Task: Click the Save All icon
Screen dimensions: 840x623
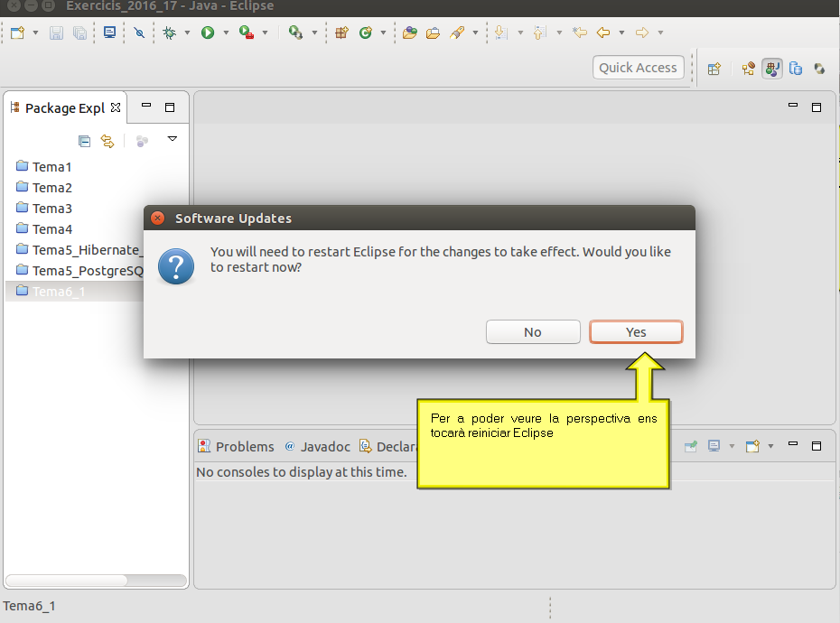Action: [79, 33]
